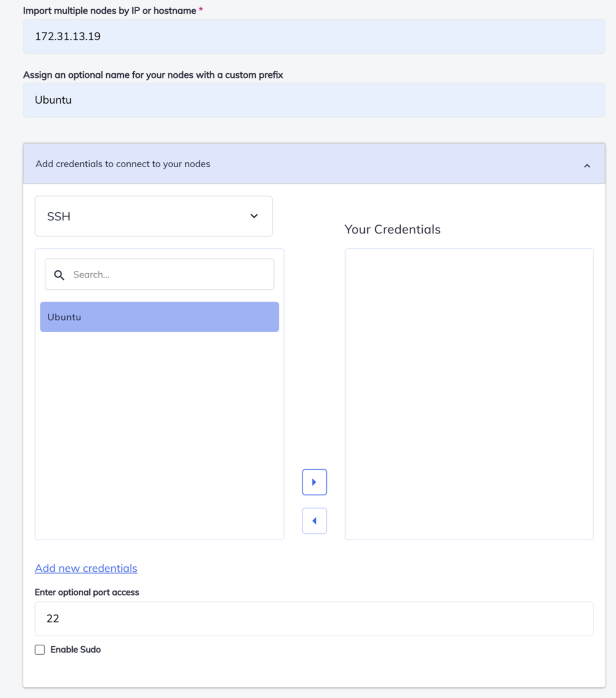Collapse credentials section with the chevron icon

(x=587, y=165)
